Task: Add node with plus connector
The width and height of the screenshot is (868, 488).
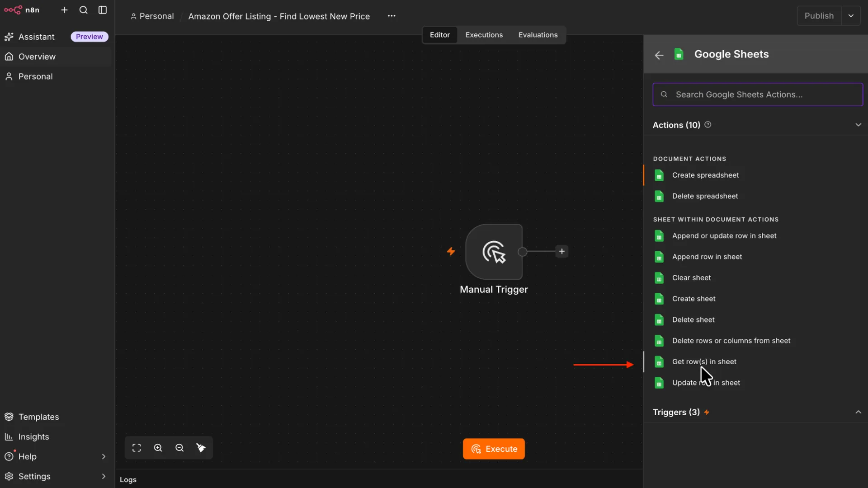Action: [x=561, y=251]
